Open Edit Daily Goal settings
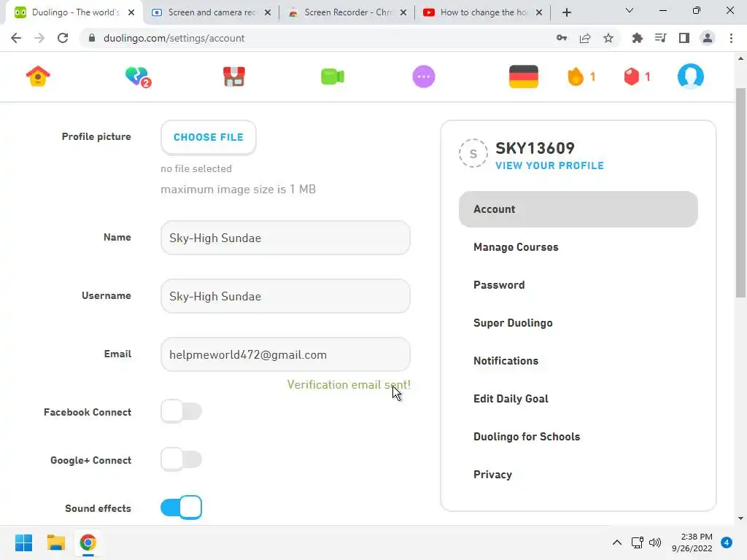 (x=511, y=399)
